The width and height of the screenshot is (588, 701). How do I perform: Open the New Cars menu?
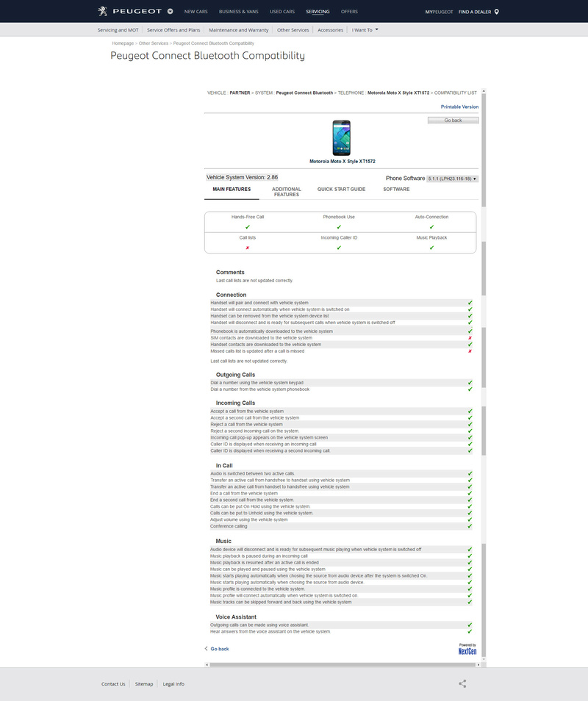tap(196, 12)
